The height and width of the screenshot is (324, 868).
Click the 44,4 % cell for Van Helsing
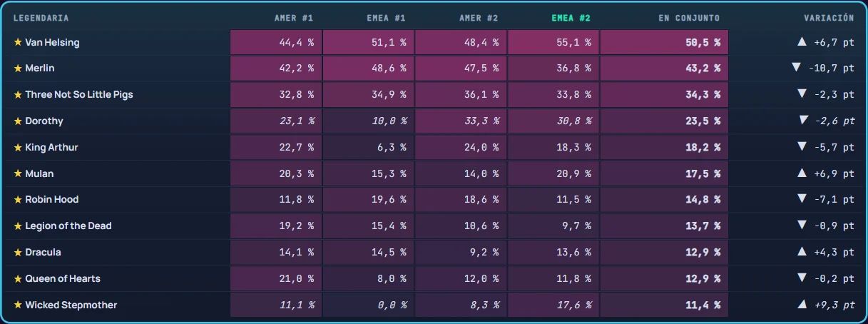click(276, 42)
